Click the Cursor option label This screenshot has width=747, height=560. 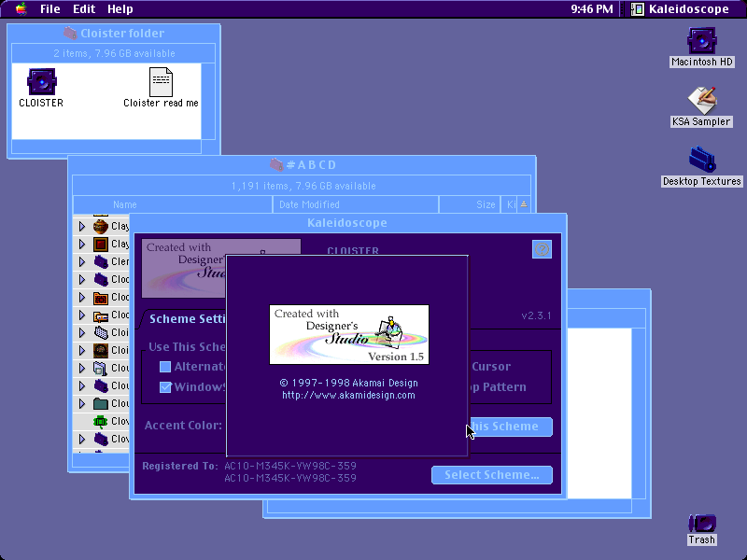[x=491, y=366]
